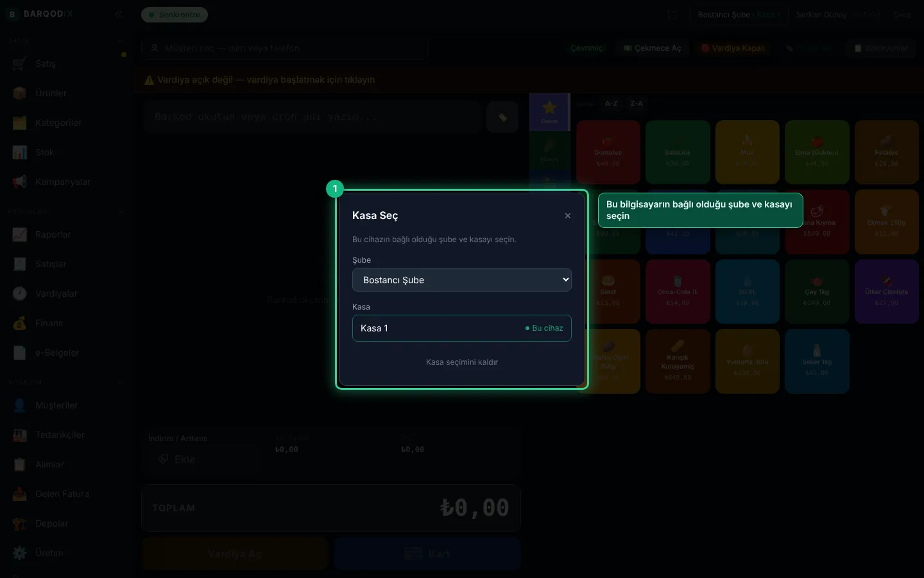The height and width of the screenshot is (578, 924).
Task: Add Domates product tile
Action: pos(608,152)
